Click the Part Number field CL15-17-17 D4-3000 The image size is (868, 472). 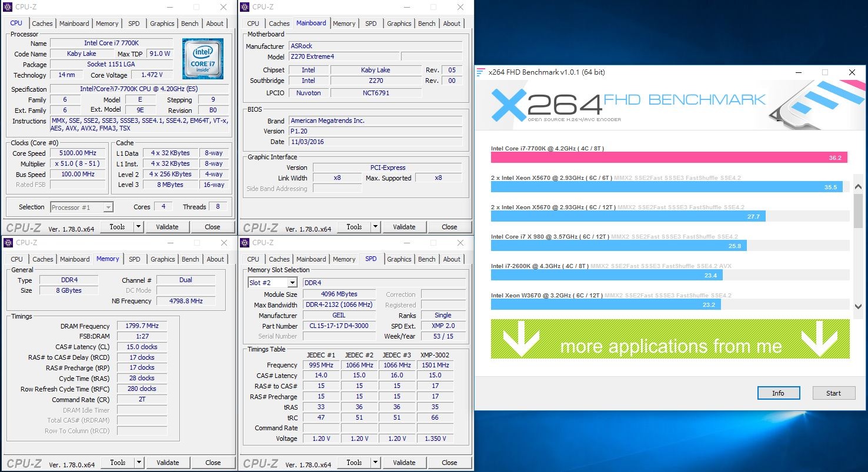(x=339, y=326)
